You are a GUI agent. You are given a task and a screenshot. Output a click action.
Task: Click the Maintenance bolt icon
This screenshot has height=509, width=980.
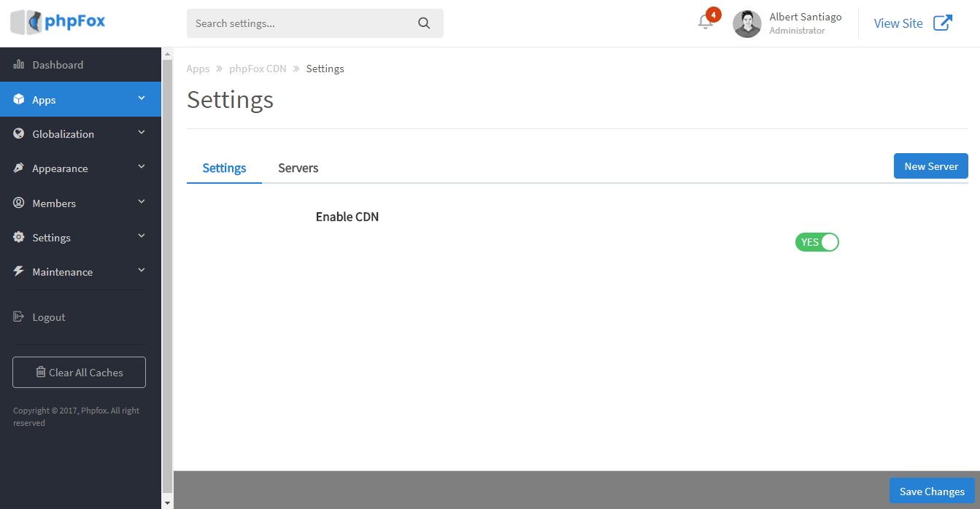point(19,271)
